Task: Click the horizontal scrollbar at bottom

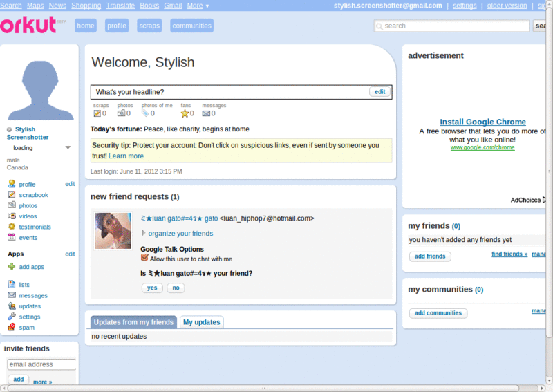Action: (263, 388)
